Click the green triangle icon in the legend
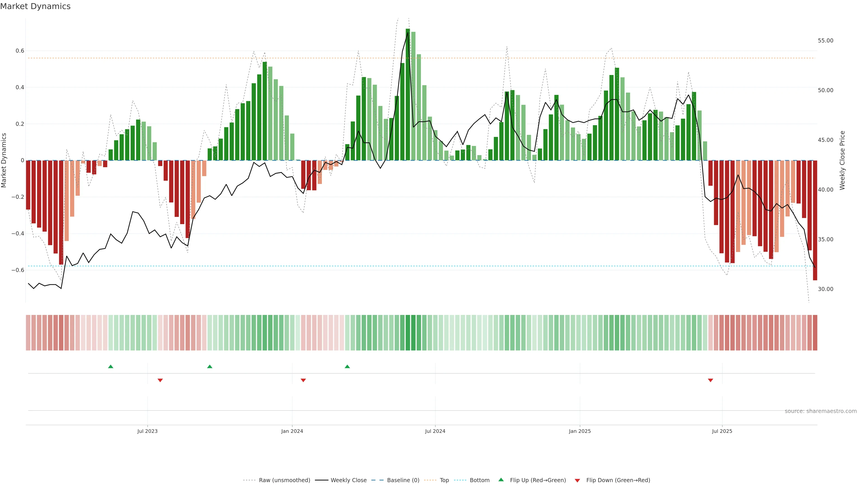Screen dimensions: 868x488 pyautogui.click(x=501, y=480)
